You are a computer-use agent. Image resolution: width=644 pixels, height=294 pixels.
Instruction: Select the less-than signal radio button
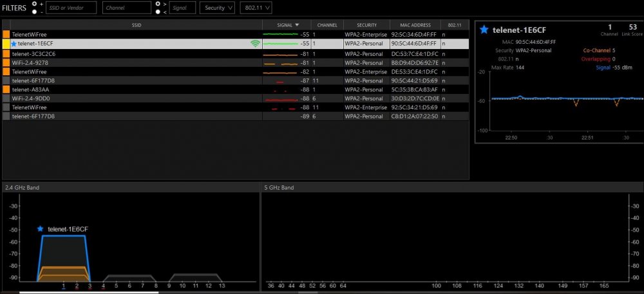[158, 11]
